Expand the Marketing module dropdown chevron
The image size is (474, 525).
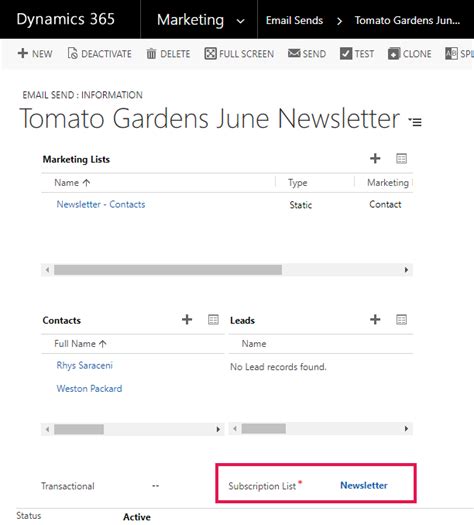click(x=240, y=21)
